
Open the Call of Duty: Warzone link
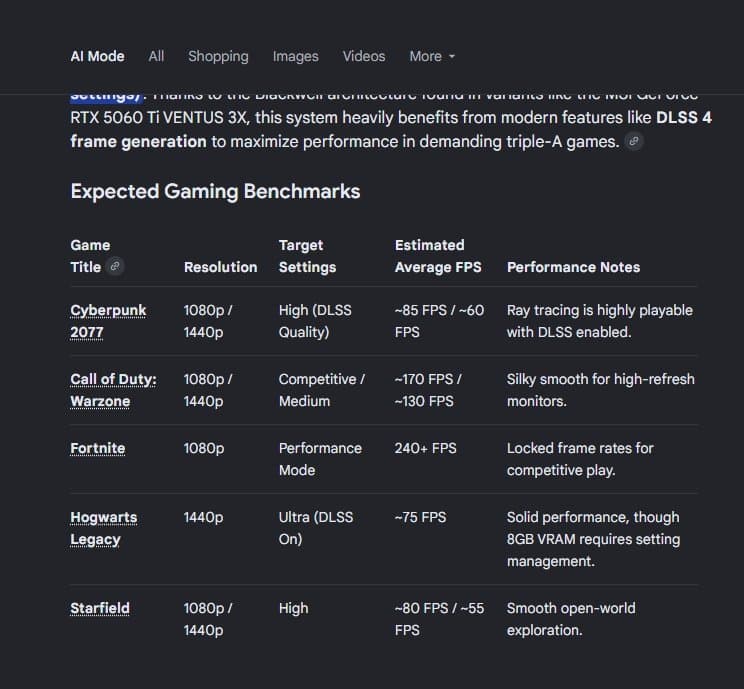(113, 390)
